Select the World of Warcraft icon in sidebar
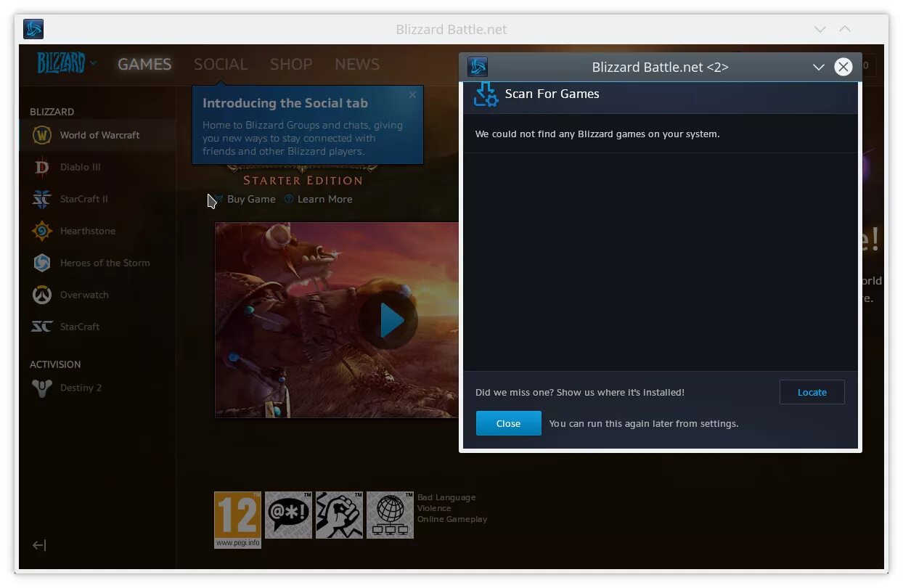Screen dimensions: 903x588 point(42,135)
